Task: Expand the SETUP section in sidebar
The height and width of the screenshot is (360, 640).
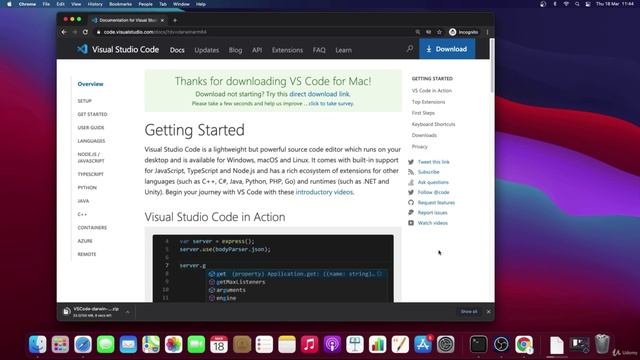Action: (84, 101)
